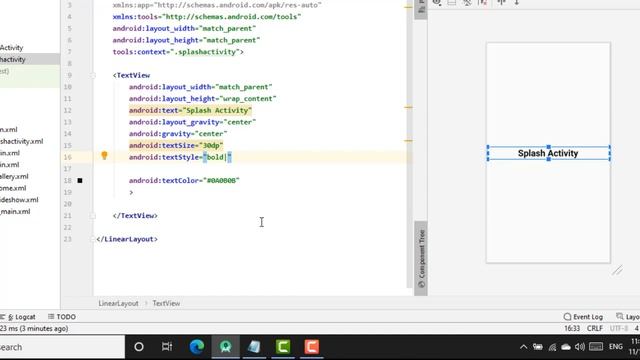Click the closing TextView fold marker
Image resolution: width=640 pixels, height=360 pixels.
[93, 216]
